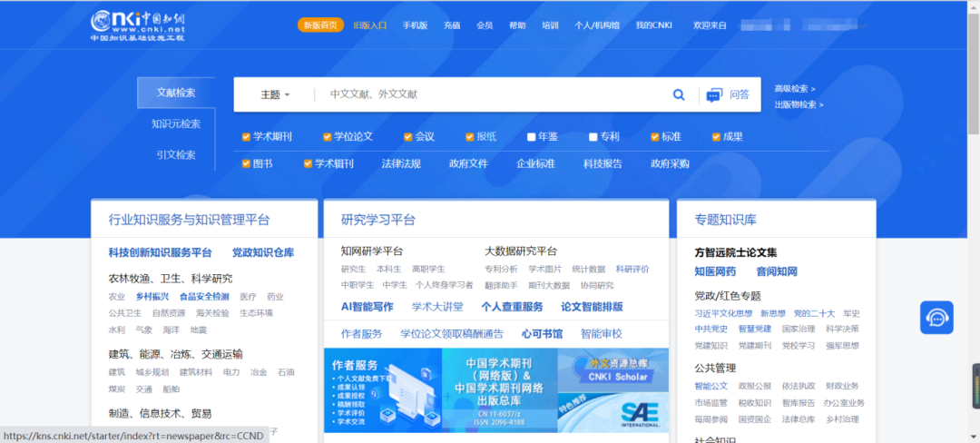Image resolution: width=980 pixels, height=443 pixels.
Task: Open 科技创新知识服务平台 link
Action: coord(160,252)
